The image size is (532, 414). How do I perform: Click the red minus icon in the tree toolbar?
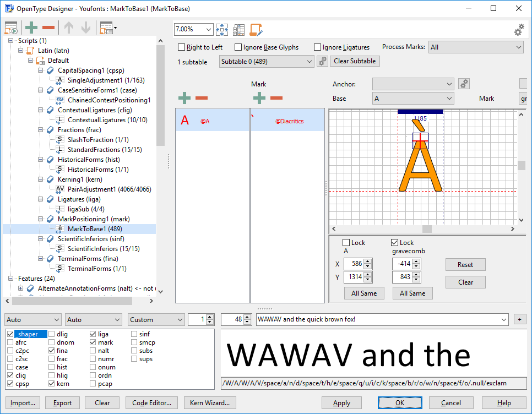click(48, 28)
